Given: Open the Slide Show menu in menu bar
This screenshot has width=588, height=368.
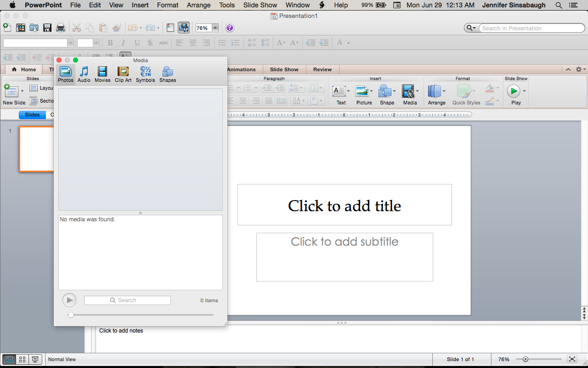Looking at the screenshot, I should [x=260, y=5].
